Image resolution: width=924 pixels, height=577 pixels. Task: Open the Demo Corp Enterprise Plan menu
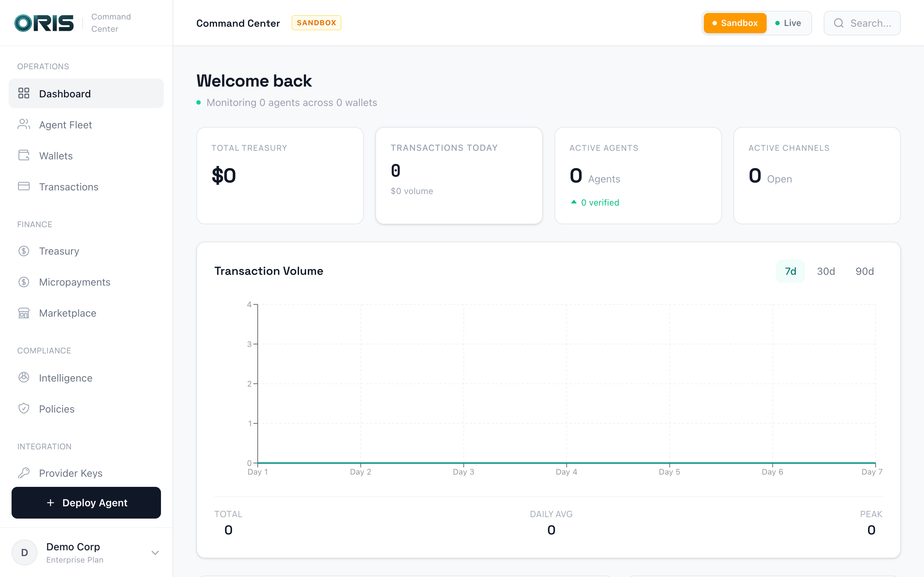pyautogui.click(x=74, y=552)
